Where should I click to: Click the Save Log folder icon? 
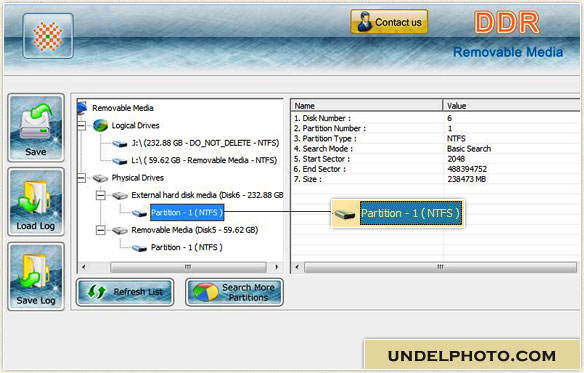tap(35, 272)
